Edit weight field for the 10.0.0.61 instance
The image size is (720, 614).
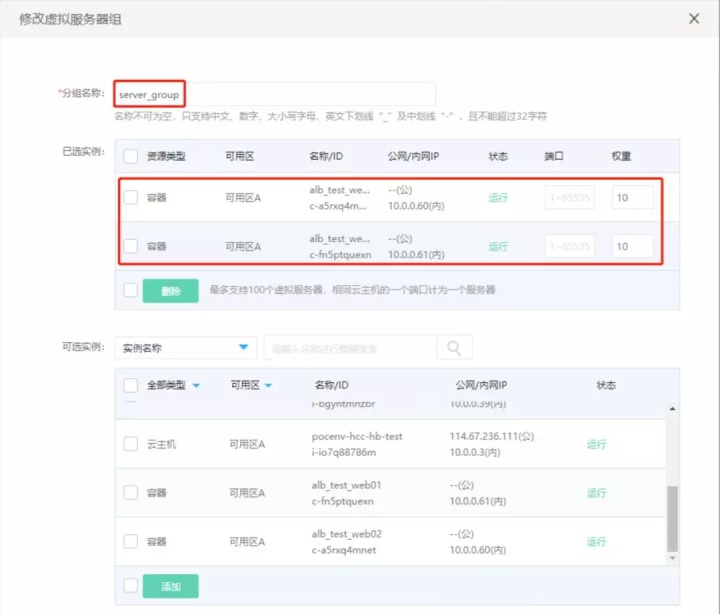pyautogui.click(x=632, y=246)
